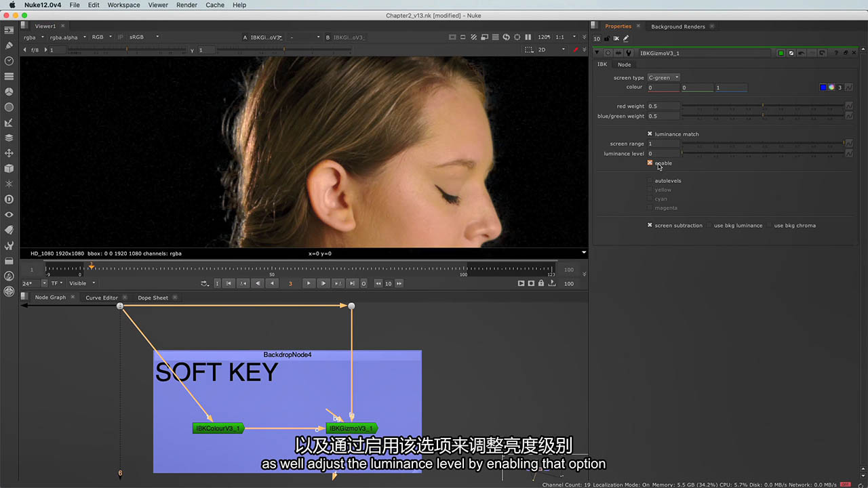Click the colour picker wheel icon
Viewport: 868px width, 488px height.
[831, 87]
